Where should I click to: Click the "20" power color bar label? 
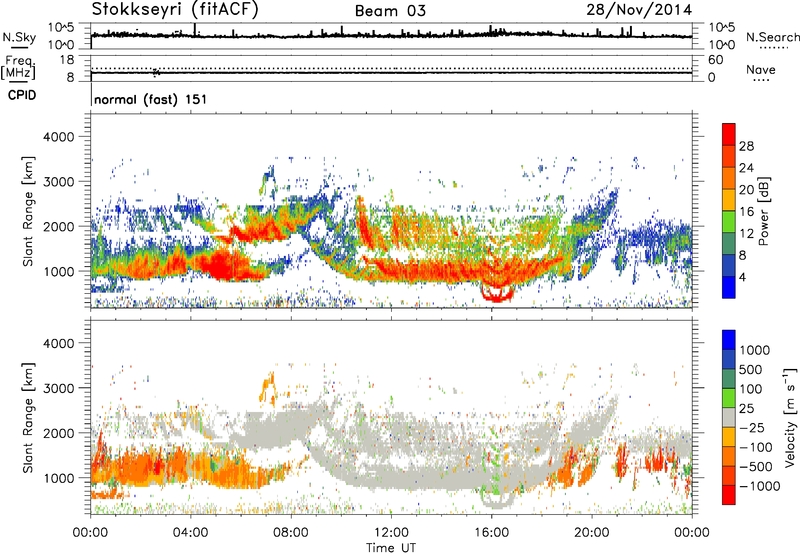tap(746, 190)
